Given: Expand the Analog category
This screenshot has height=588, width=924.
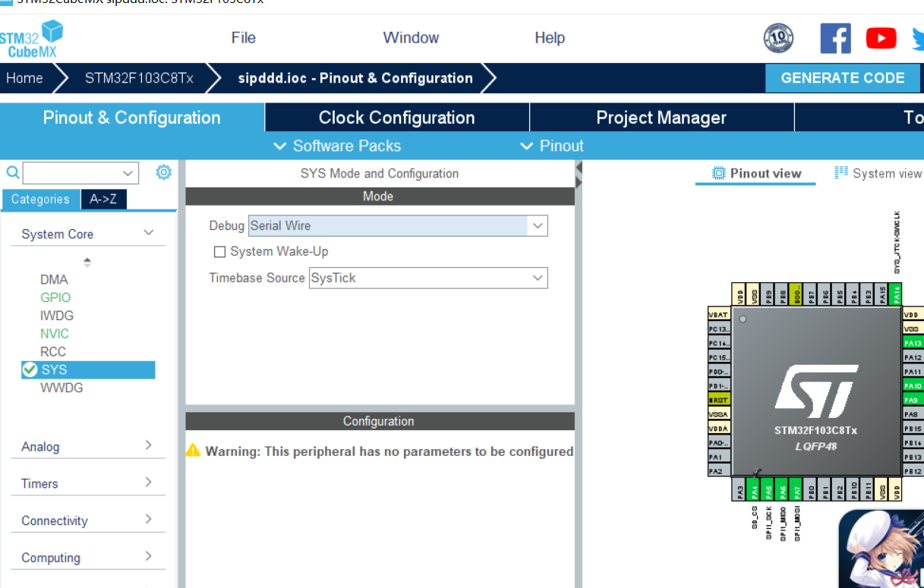Looking at the screenshot, I should [x=149, y=445].
